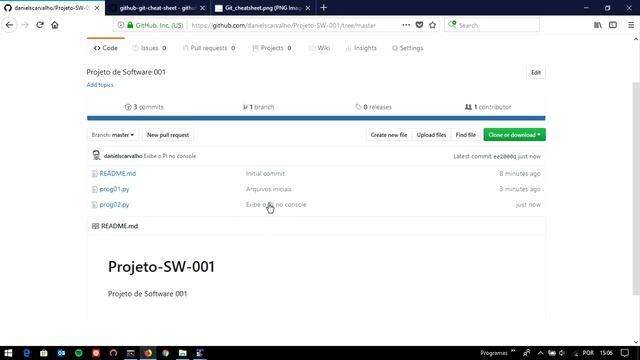Open the Windows notification center
This screenshot has width=640, height=360.
point(625,353)
